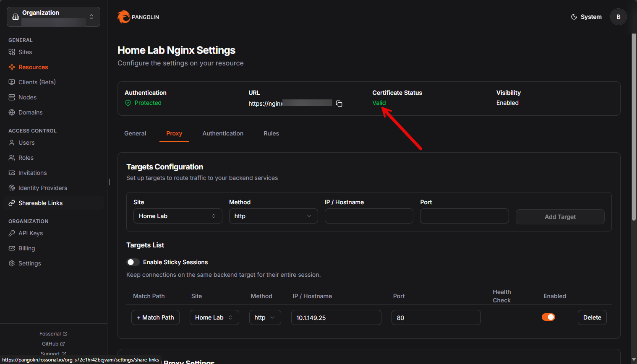Switch to the General tab
The image size is (637, 364).
135,133
